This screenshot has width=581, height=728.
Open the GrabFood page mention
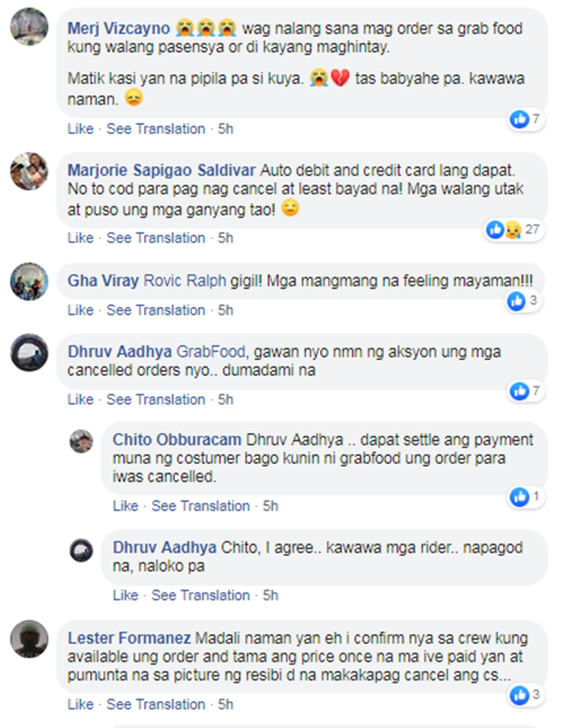[211, 352]
